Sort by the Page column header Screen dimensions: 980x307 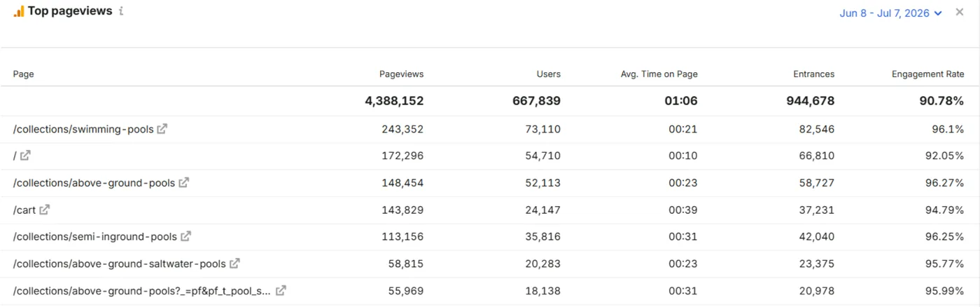tap(24, 74)
